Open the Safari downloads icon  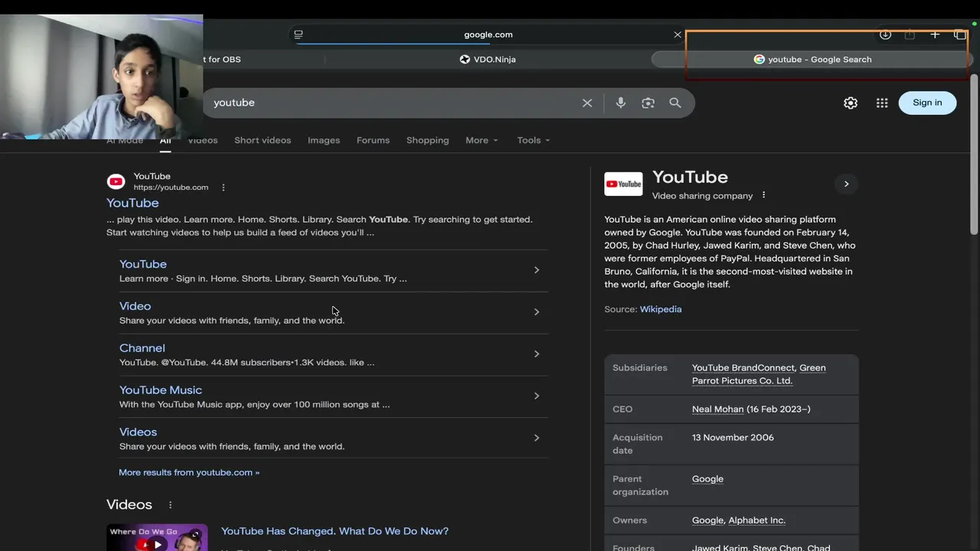(x=885, y=34)
